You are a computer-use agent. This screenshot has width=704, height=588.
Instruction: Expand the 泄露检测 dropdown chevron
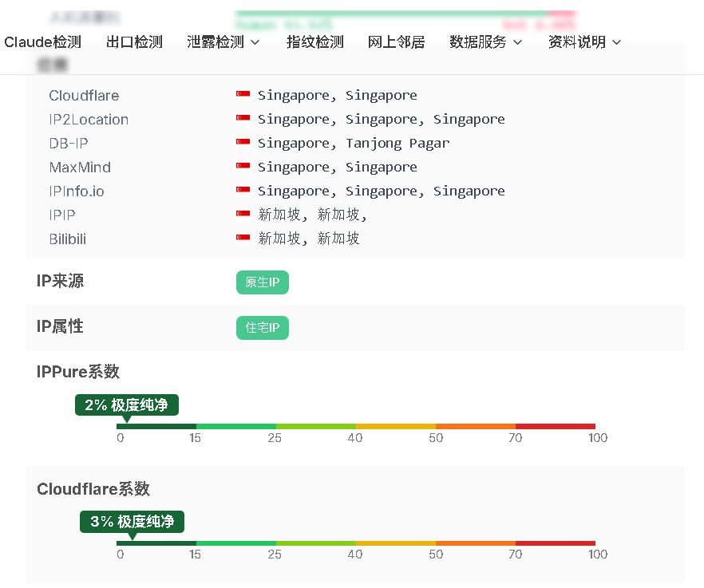pos(255,42)
